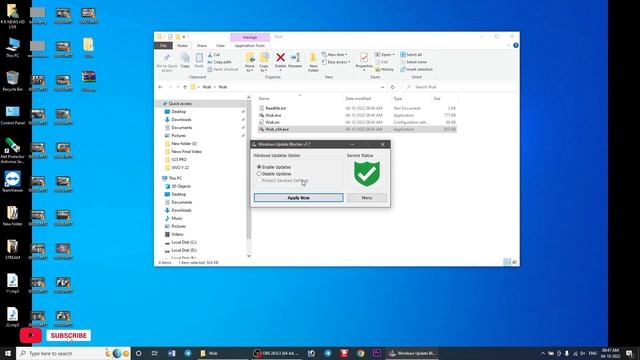Open the New item dropdown
This screenshot has width=640, height=360.
click(x=335, y=55)
